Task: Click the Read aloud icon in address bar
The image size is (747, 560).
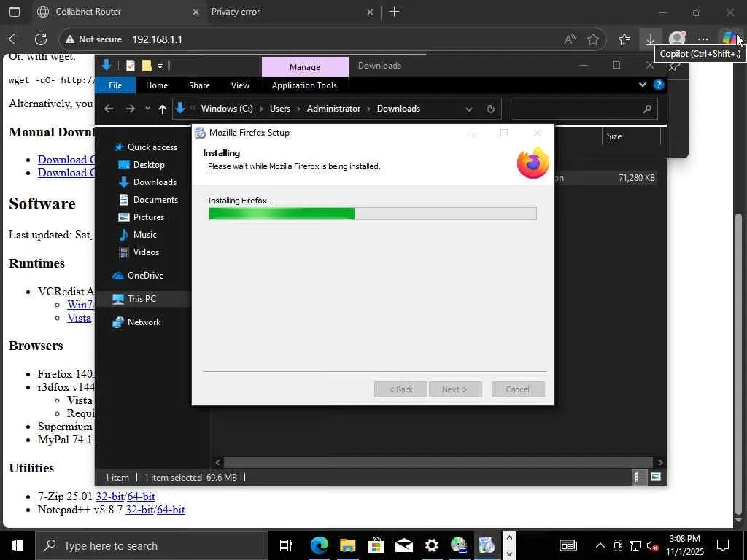Action: pos(570,39)
